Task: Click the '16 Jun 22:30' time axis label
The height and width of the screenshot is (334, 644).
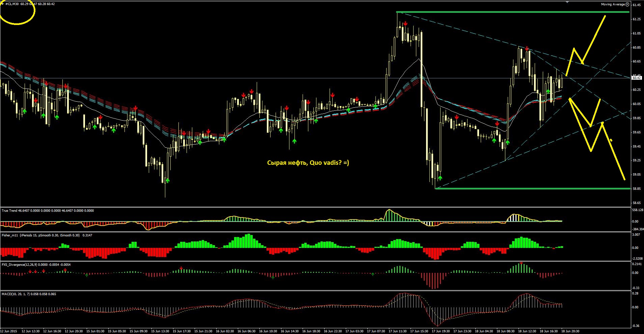Action: click(x=333, y=331)
